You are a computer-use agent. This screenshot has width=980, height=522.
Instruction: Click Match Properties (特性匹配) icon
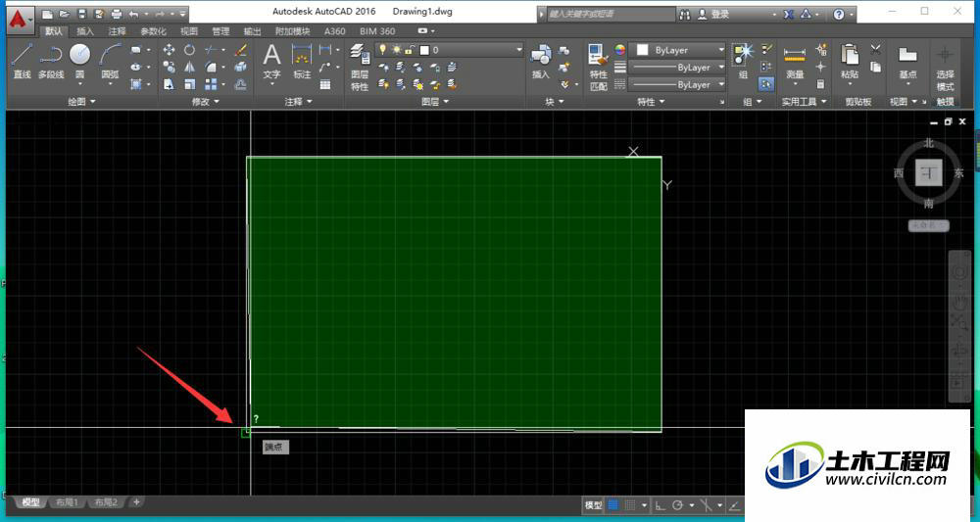pyautogui.click(x=598, y=68)
